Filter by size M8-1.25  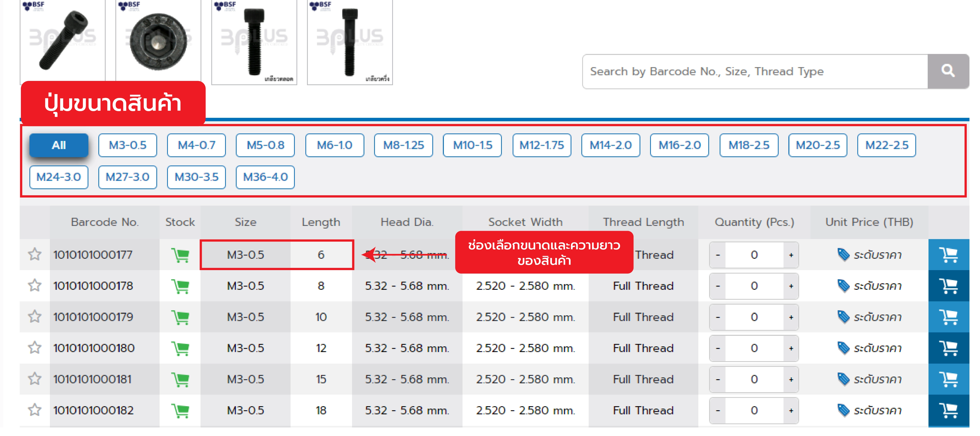[403, 145]
